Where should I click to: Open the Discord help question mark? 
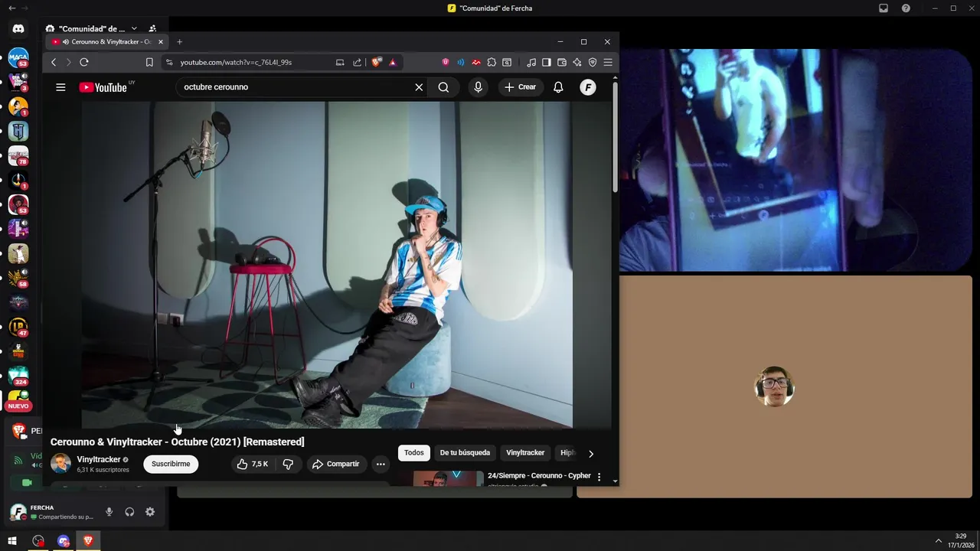coord(906,8)
